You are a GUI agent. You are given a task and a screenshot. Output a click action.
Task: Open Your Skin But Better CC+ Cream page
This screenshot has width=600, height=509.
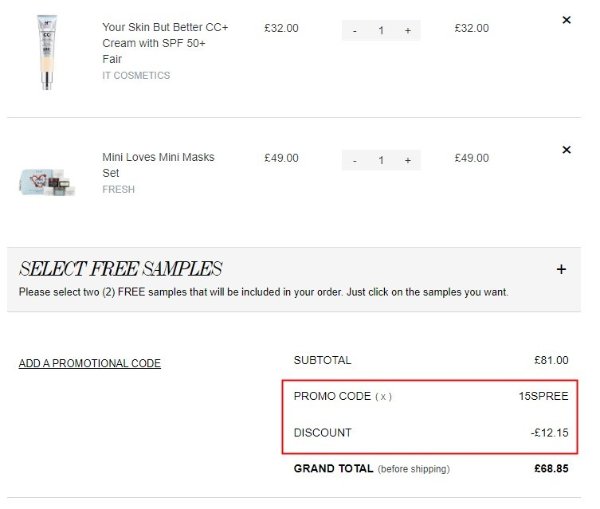point(165,43)
